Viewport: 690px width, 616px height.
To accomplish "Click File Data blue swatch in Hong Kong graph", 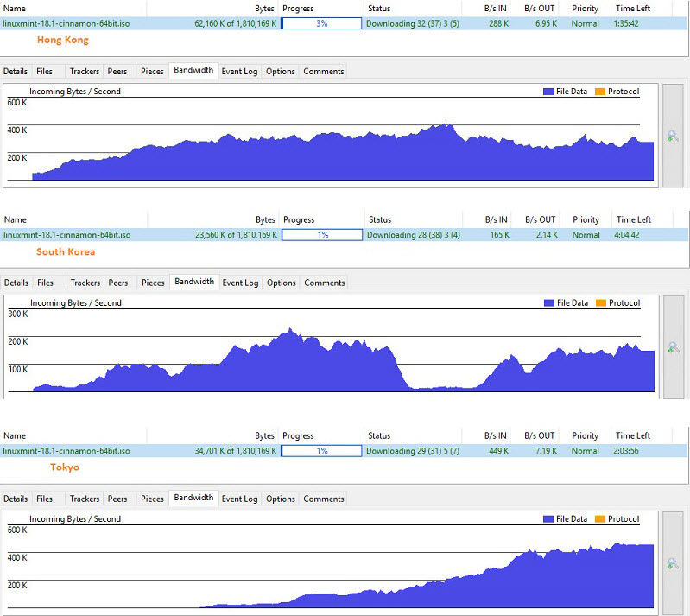I will (548, 92).
